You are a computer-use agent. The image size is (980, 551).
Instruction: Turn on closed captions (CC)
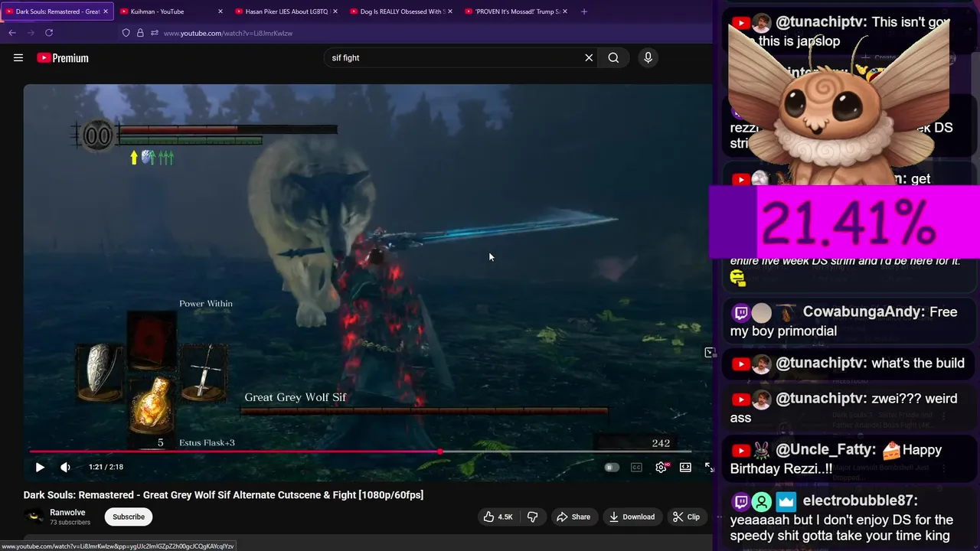point(636,467)
